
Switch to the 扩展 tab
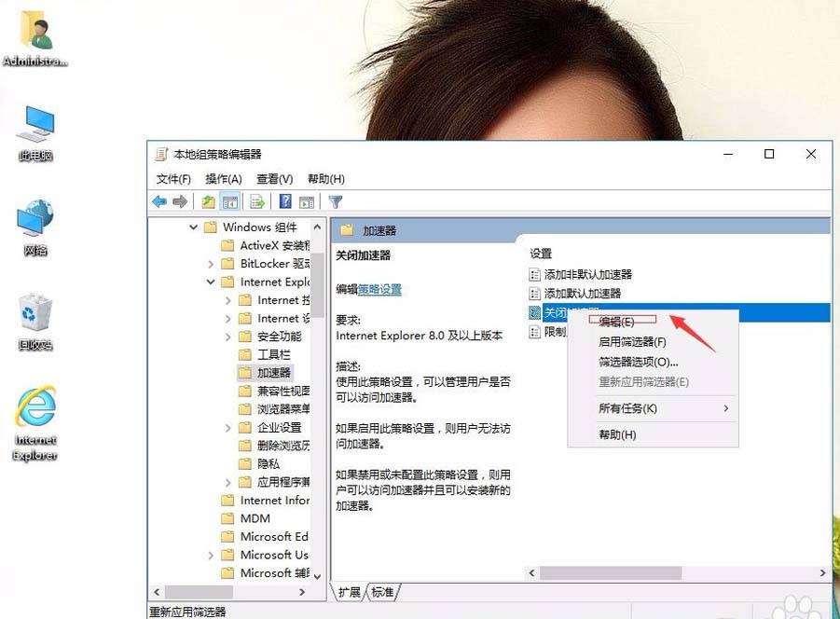[350, 592]
